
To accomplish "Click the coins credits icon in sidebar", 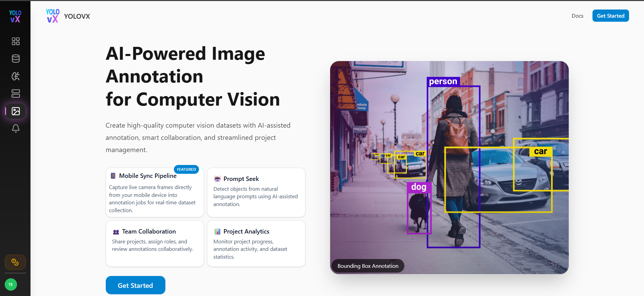I will tap(15, 262).
